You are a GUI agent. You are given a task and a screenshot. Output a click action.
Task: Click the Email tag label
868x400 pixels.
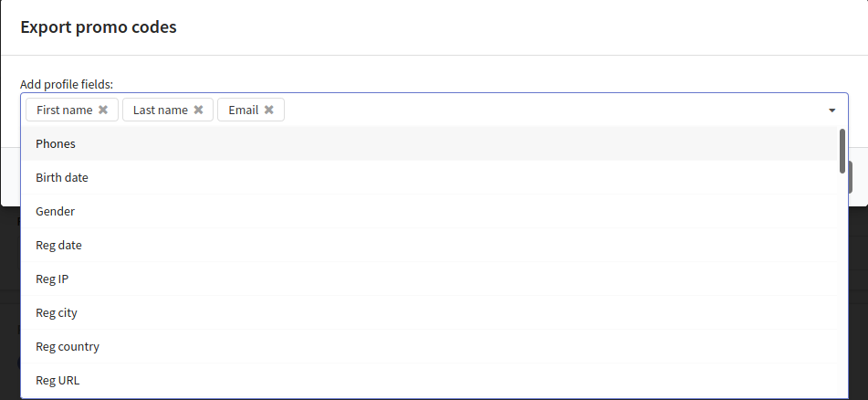[243, 110]
